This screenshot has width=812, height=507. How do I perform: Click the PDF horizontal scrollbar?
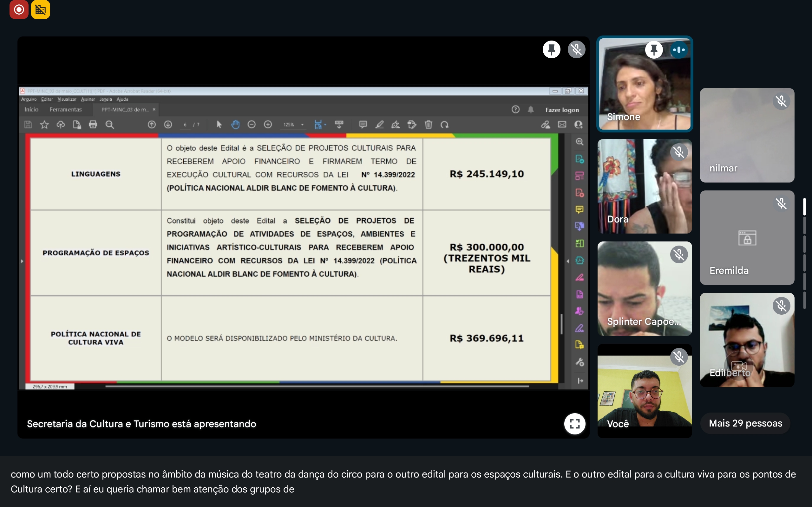(x=317, y=386)
